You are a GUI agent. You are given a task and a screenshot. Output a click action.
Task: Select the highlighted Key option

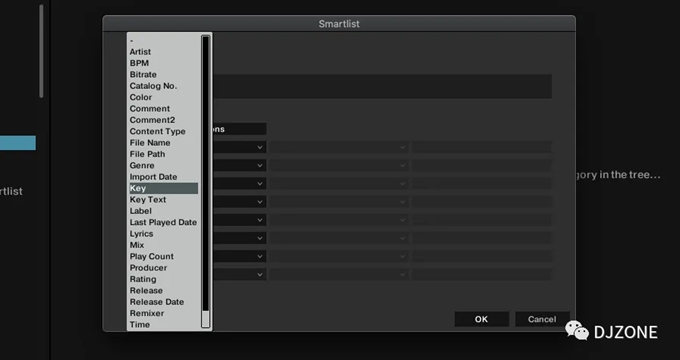click(x=163, y=188)
